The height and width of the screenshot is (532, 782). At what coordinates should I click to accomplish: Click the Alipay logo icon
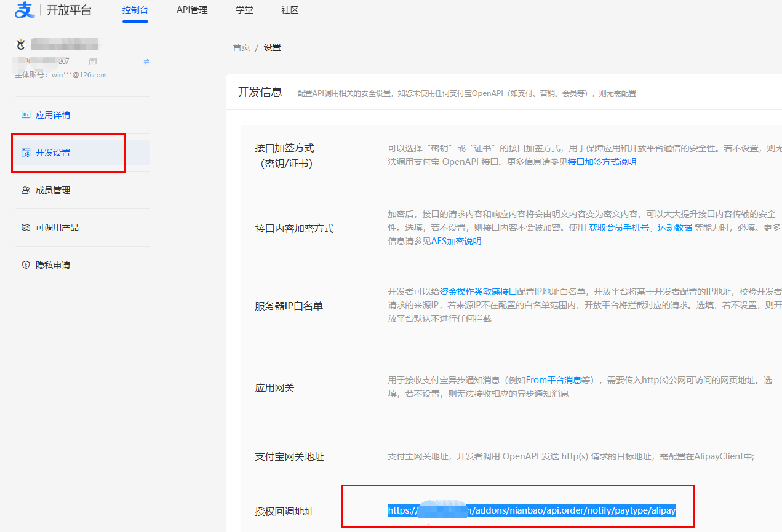(x=25, y=10)
